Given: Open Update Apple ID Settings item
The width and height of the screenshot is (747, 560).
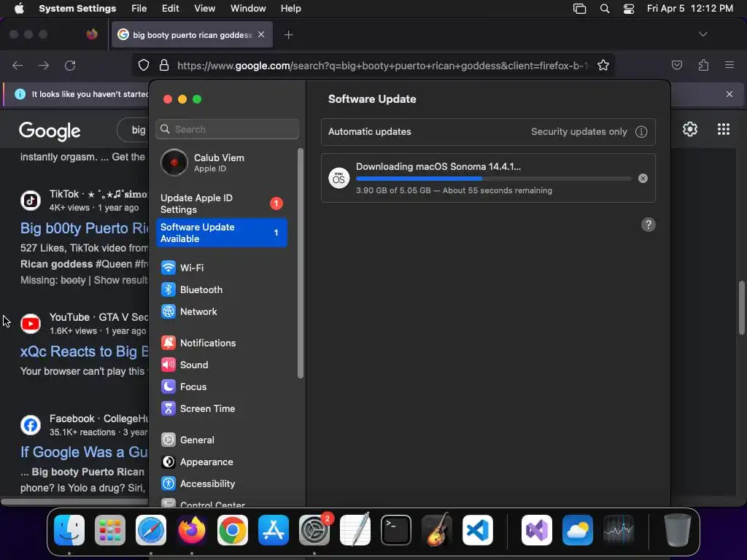Looking at the screenshot, I should coord(222,204).
